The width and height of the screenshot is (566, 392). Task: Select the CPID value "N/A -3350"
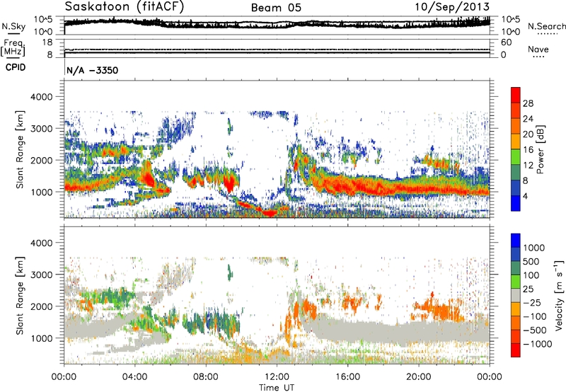[93, 70]
